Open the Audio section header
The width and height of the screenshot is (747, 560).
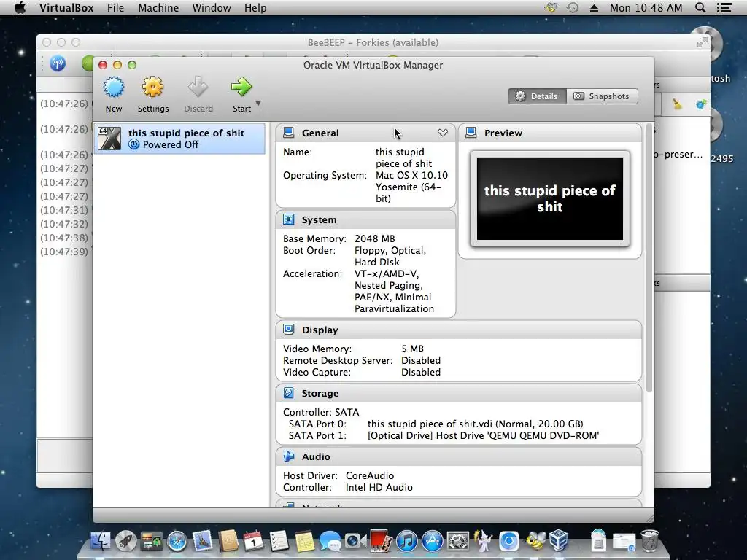click(316, 456)
